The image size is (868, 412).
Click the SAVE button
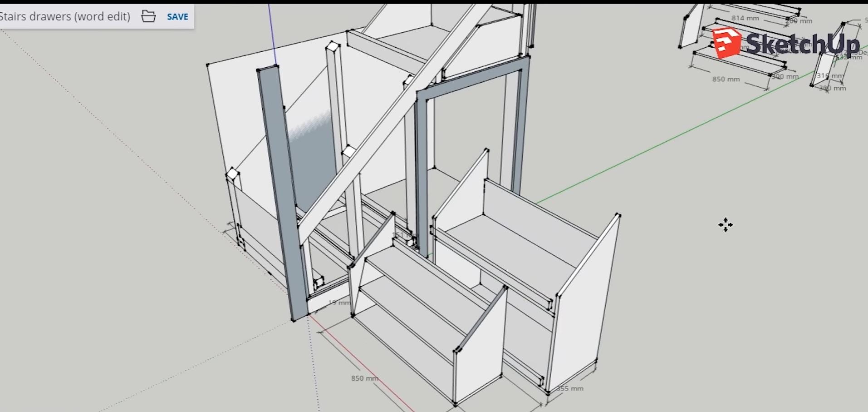(177, 17)
